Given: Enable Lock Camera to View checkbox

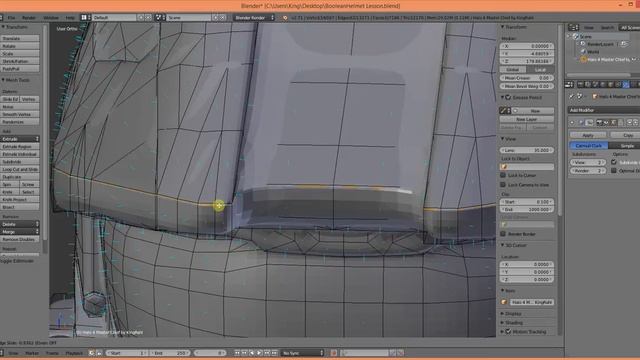Looking at the screenshot, I should pyautogui.click(x=503, y=185).
